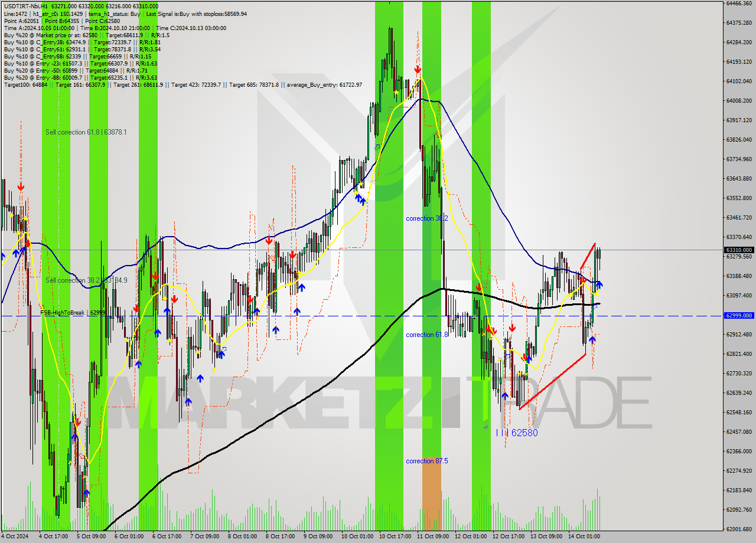Click the 'Buy %10 @ Entry -23: 61507.3' line
The image size is (756, 543).
tap(80, 63)
